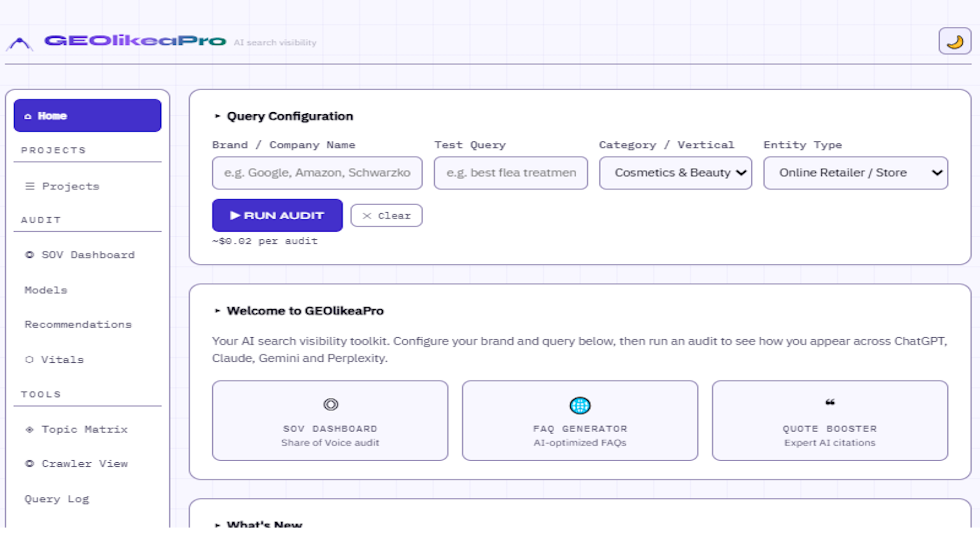Click the GEOlikeaPro logo icon
This screenshot has height=551, width=980.
[19, 44]
